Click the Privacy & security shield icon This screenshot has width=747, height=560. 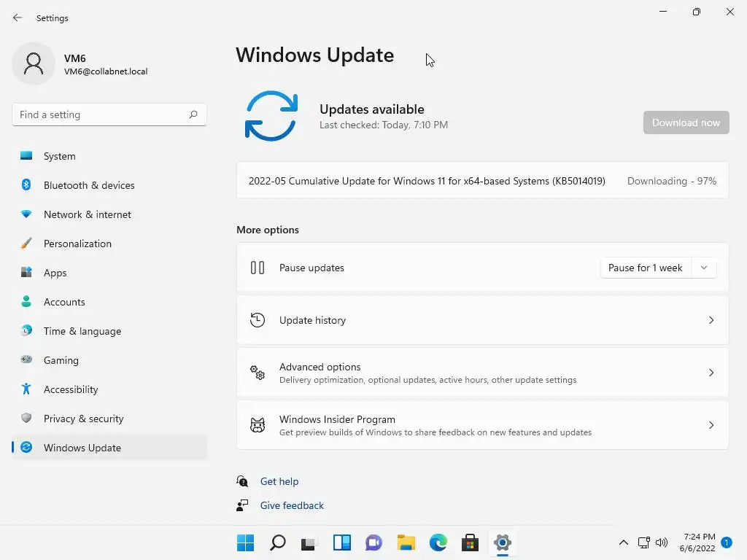click(x=26, y=418)
